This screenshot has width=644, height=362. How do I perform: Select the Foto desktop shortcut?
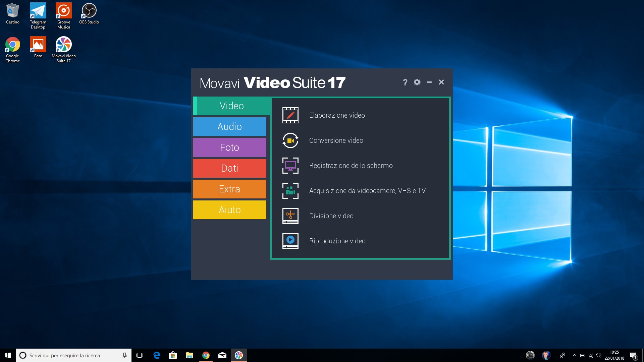[38, 48]
